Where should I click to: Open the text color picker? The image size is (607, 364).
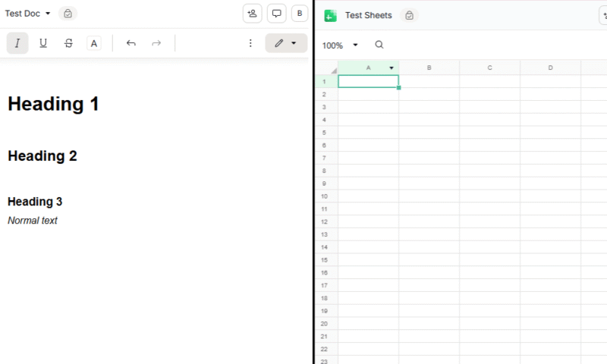[x=94, y=43]
